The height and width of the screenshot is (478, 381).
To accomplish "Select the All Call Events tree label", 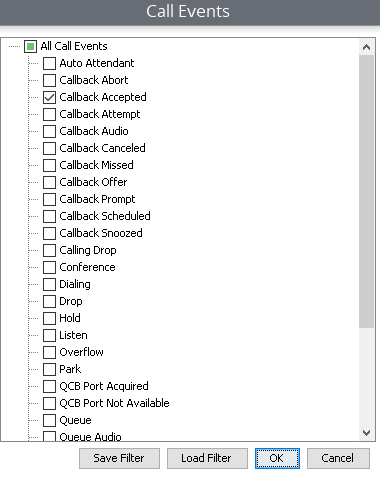I will pyautogui.click(x=74, y=46).
